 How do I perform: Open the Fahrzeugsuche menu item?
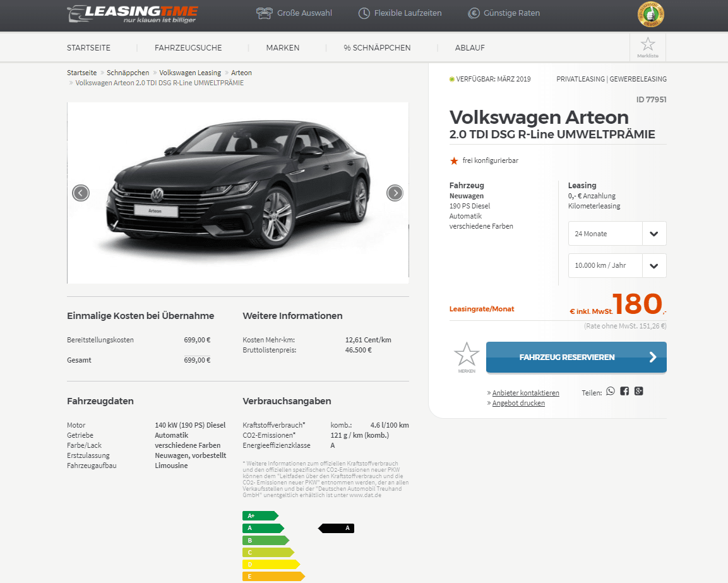188,48
